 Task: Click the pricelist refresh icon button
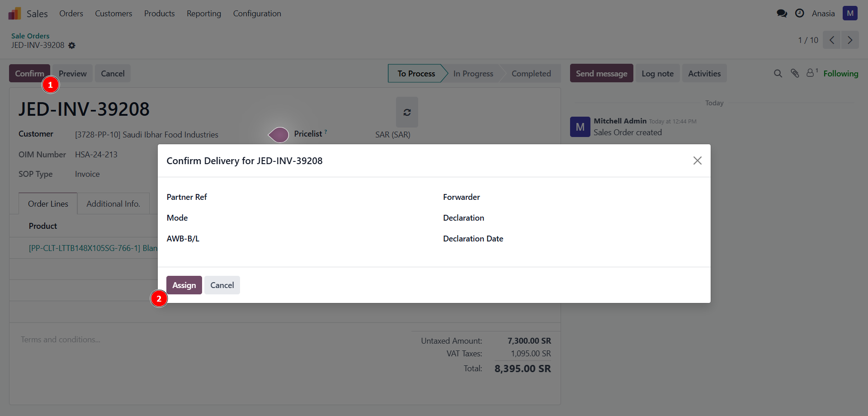click(x=407, y=112)
